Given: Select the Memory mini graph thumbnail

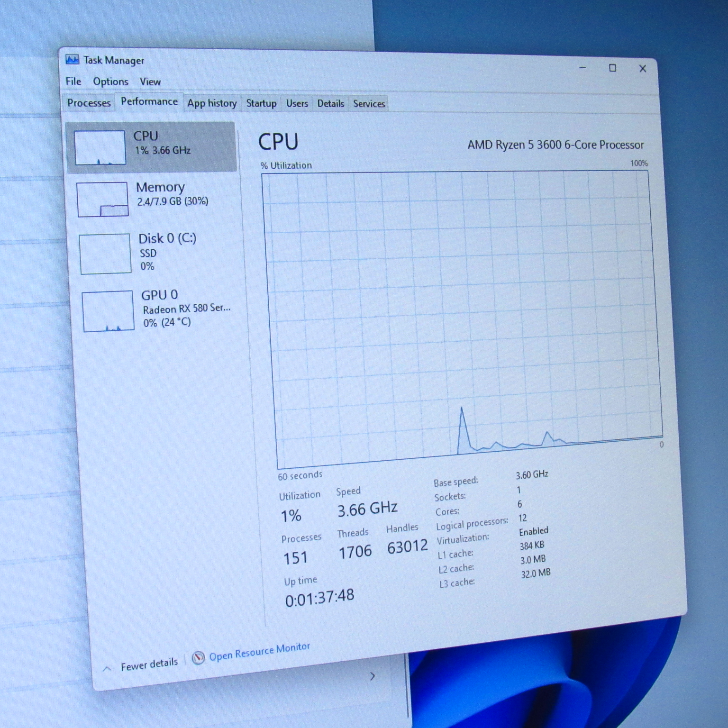Looking at the screenshot, I should click(102, 200).
